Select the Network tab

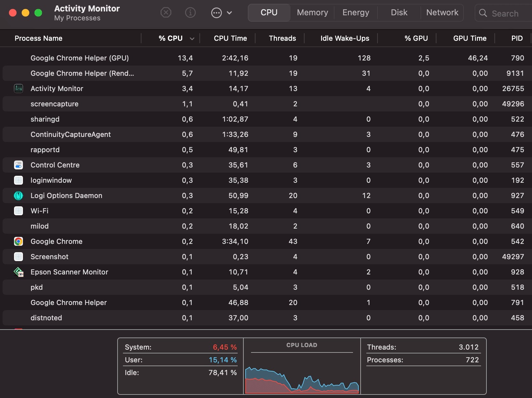(442, 13)
